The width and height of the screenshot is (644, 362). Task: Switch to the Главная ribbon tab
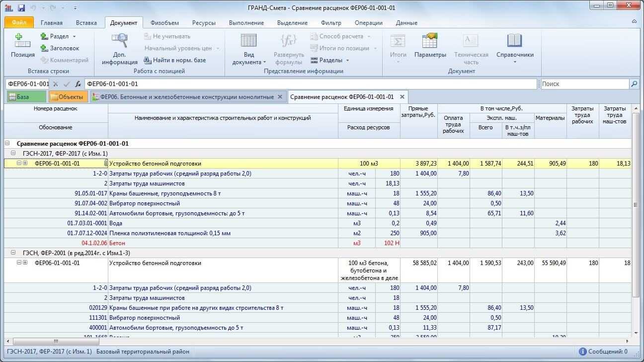52,23
